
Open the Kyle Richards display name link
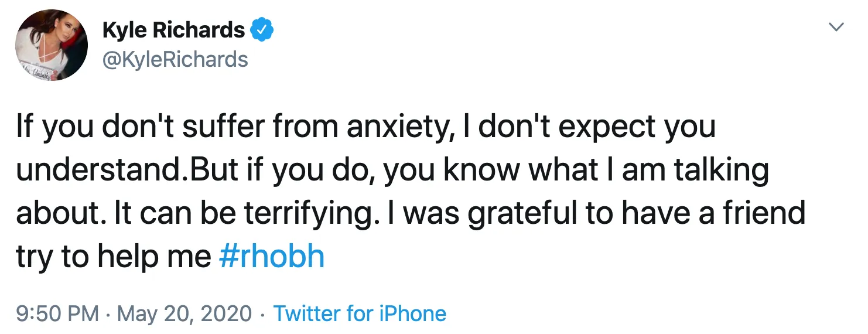pos(173,30)
